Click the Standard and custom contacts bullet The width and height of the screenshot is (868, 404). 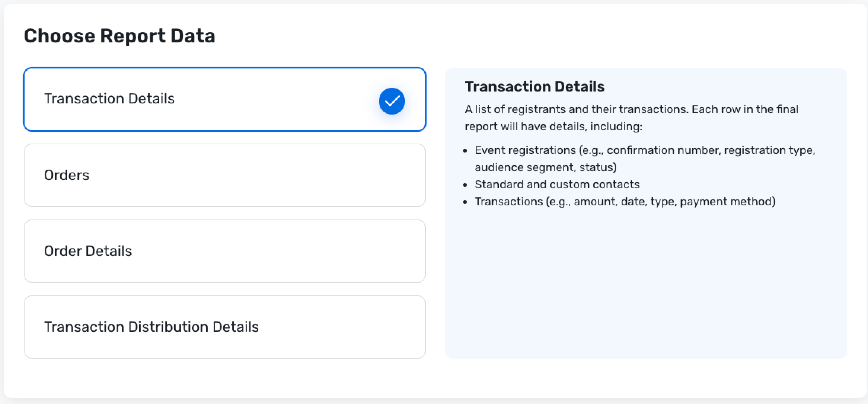point(557,185)
